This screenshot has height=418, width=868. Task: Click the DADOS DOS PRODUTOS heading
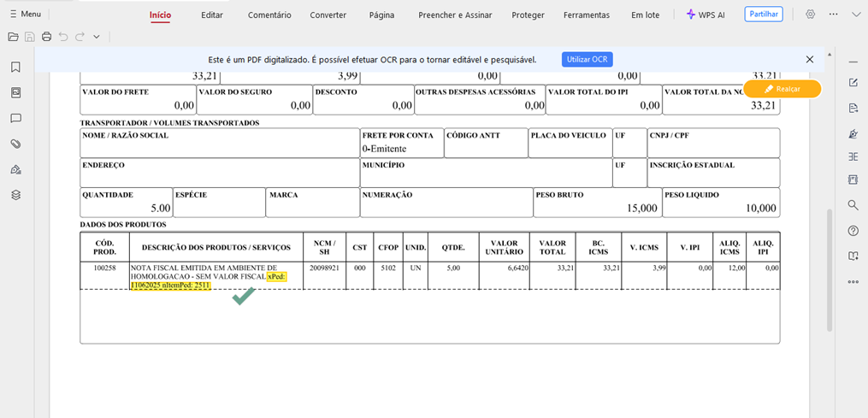tap(123, 225)
